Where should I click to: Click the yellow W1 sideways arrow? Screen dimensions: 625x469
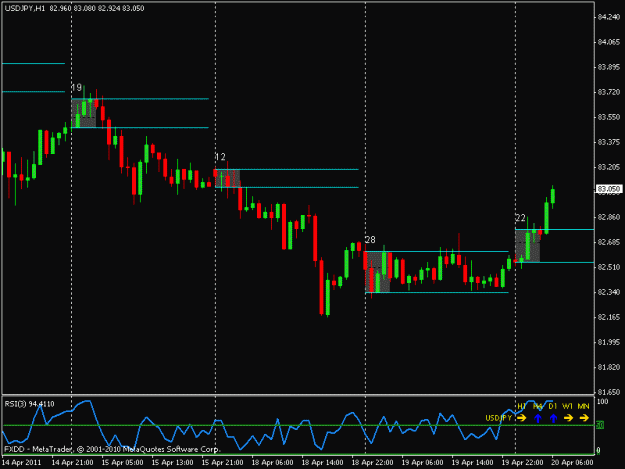pyautogui.click(x=568, y=418)
